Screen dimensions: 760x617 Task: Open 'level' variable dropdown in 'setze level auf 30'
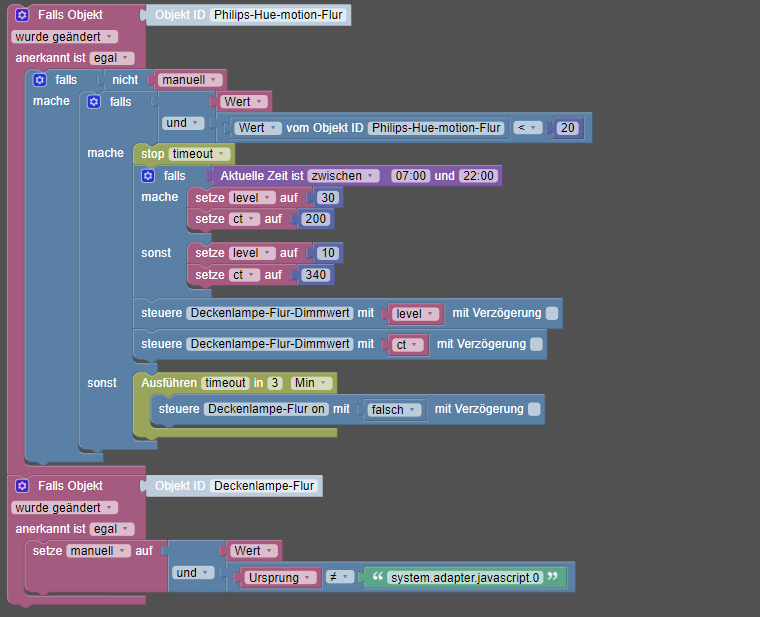click(x=252, y=198)
